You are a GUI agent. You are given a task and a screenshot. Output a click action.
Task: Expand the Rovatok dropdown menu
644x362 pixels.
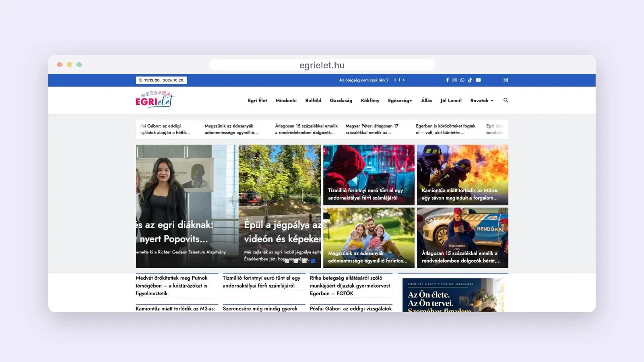pyautogui.click(x=482, y=101)
